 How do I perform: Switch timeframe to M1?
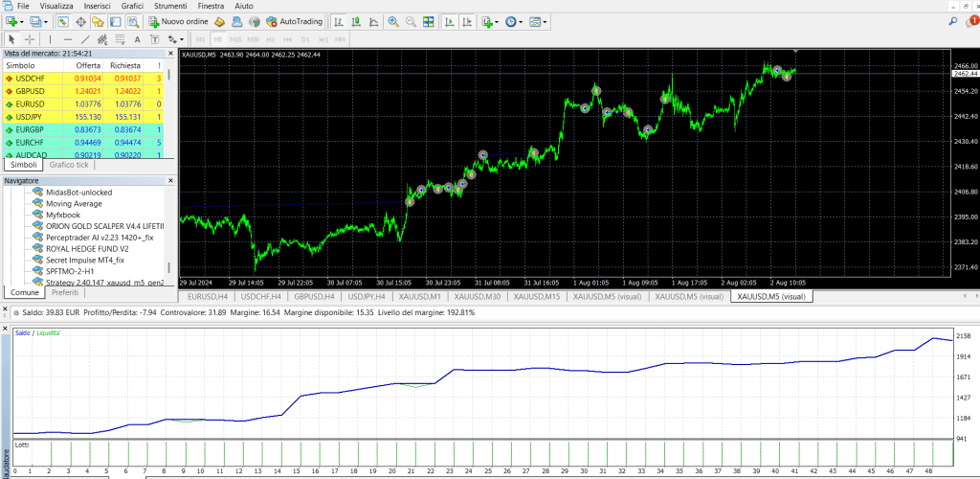(201, 39)
